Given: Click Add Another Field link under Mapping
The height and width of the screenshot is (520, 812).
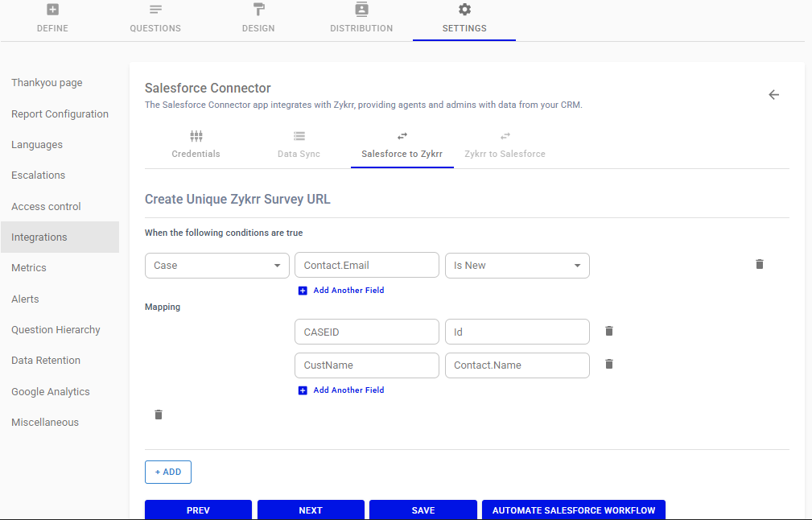Looking at the screenshot, I should (348, 390).
